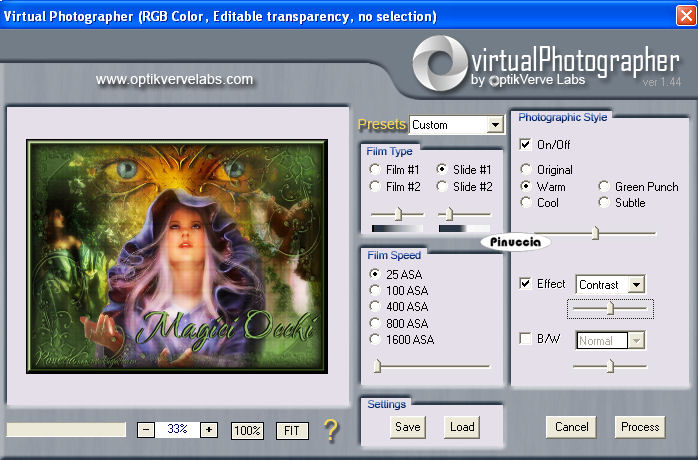Click the Magici Occhi preview image
Screen dimensions: 698x460
177,256
